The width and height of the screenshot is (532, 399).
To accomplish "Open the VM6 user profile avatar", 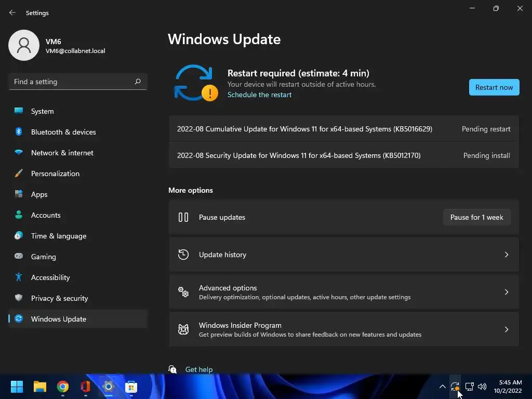I will 24,45.
